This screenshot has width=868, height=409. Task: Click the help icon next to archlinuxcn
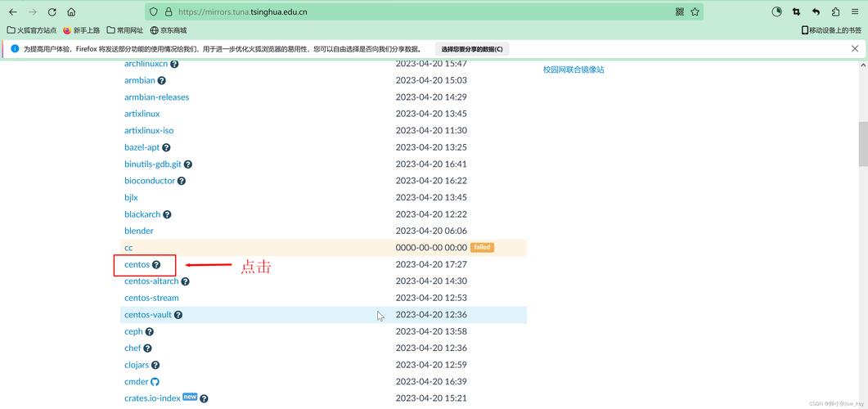click(x=174, y=64)
